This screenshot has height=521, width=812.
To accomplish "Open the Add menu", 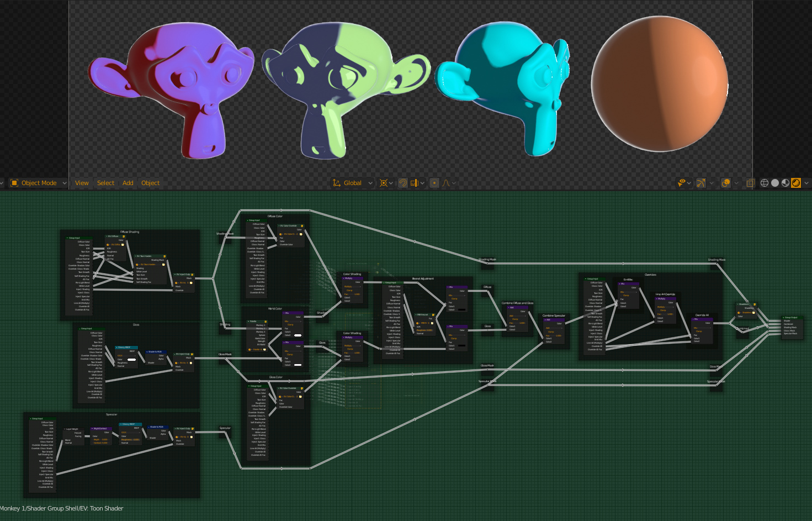I will [128, 183].
